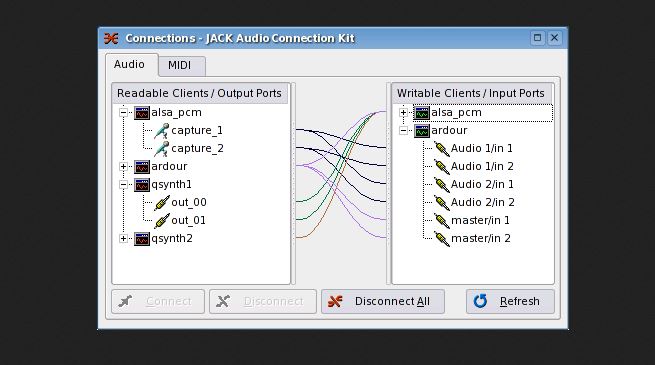Click the Writable Clients / Input Ports header
Image resolution: width=655 pixels, height=365 pixels.
(472, 93)
